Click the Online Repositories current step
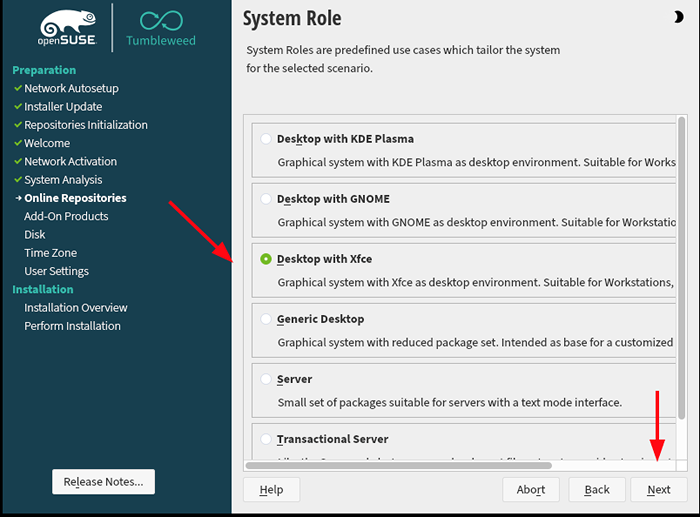 click(x=75, y=198)
